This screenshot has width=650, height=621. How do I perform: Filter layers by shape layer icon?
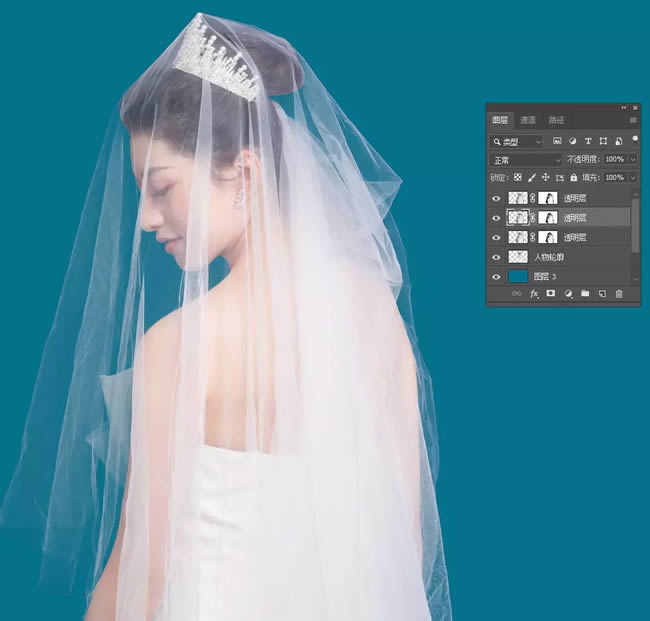(x=603, y=141)
